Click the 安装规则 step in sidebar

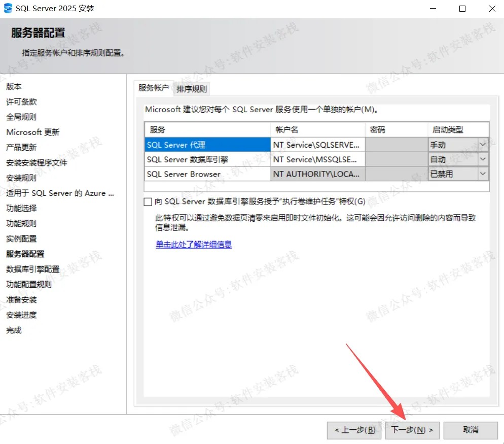click(x=21, y=178)
